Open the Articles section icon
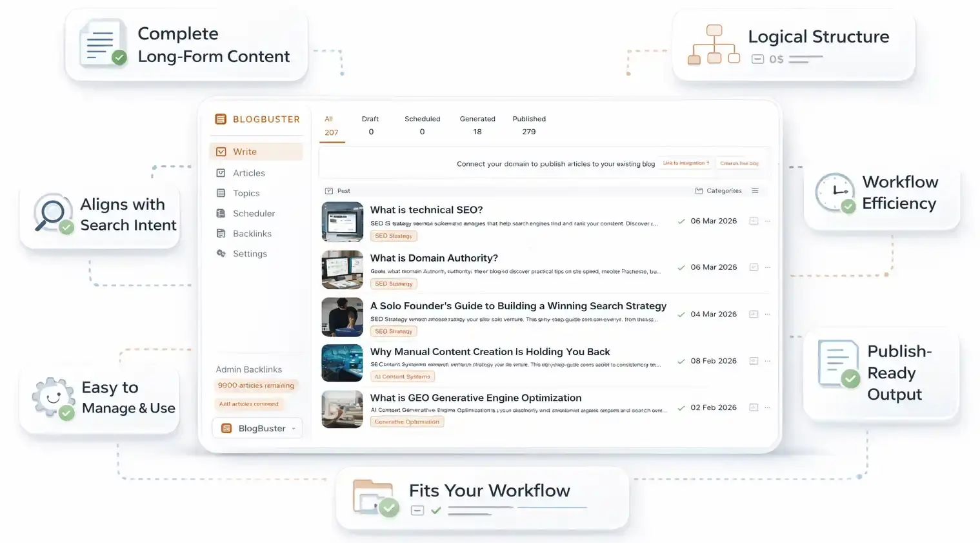Viewport: 980px width, 543px height. click(x=221, y=172)
